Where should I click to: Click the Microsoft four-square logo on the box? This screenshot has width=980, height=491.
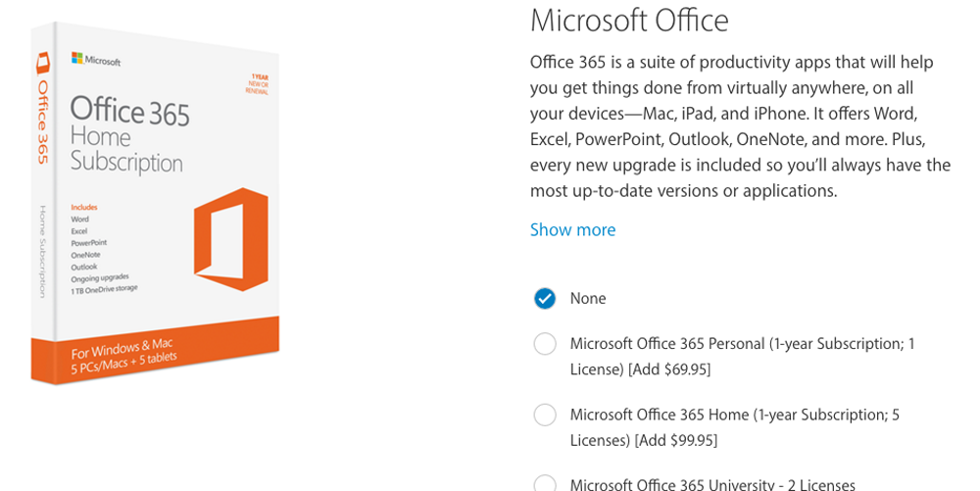[77, 59]
